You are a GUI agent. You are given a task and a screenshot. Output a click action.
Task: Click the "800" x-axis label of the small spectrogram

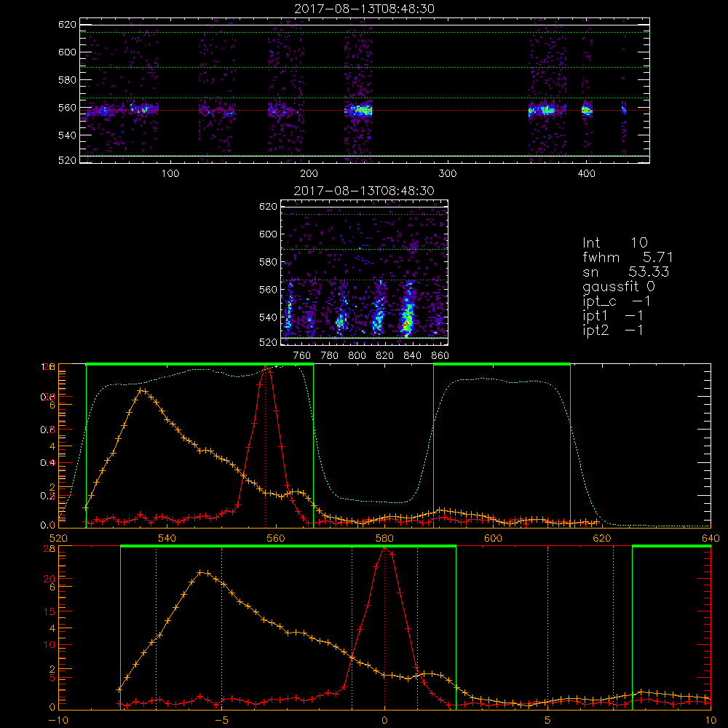coord(357,356)
